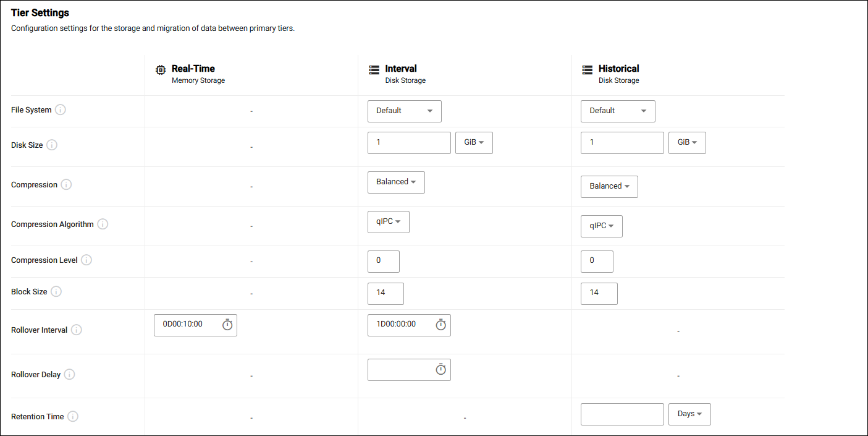Screen dimensions: 868x436
Task: Open the Days unit dropdown for Retention Time
Action: click(x=689, y=414)
